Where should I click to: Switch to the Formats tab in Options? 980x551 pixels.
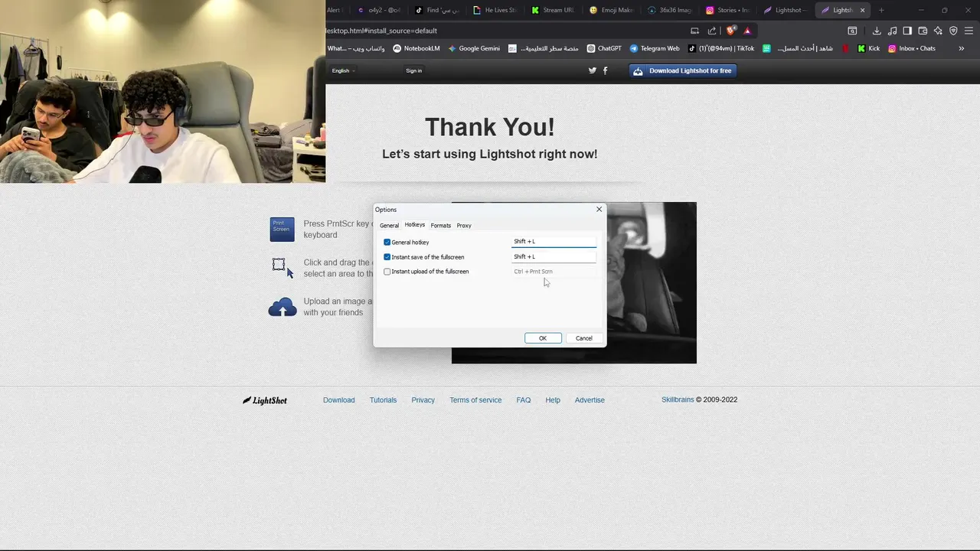[x=440, y=226]
